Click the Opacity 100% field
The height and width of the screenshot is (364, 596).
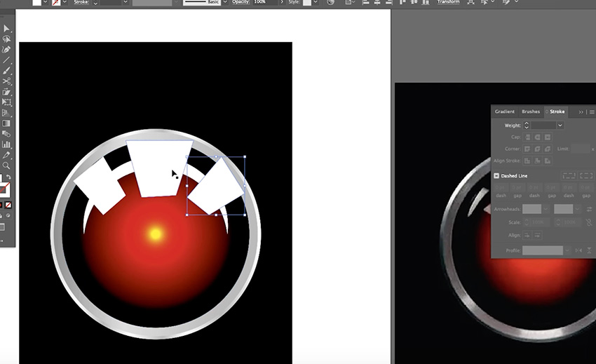(x=266, y=2)
